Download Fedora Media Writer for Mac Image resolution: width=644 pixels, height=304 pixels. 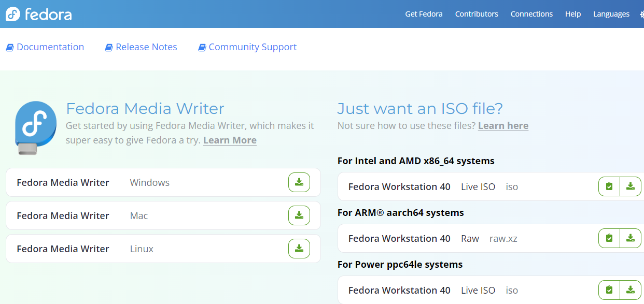tap(299, 215)
